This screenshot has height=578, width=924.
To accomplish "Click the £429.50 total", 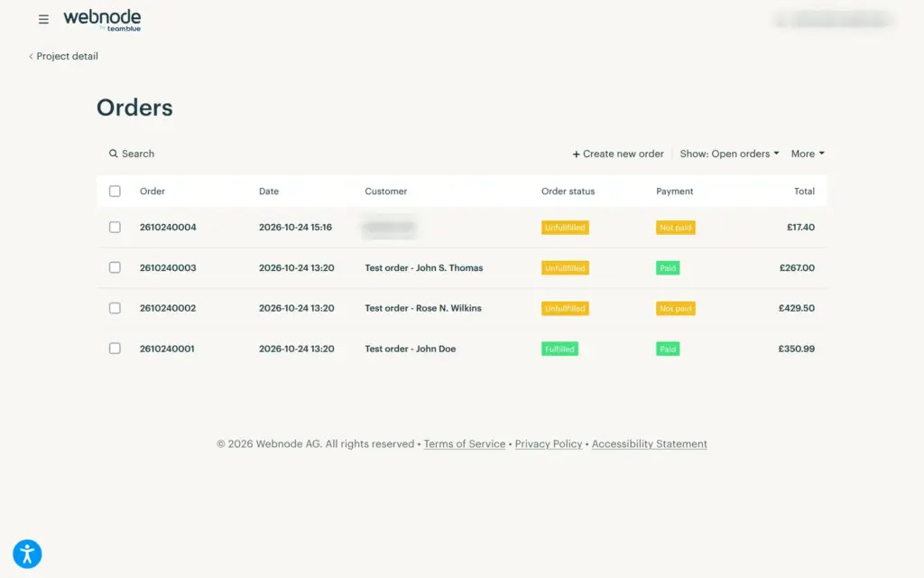I will 797,308.
